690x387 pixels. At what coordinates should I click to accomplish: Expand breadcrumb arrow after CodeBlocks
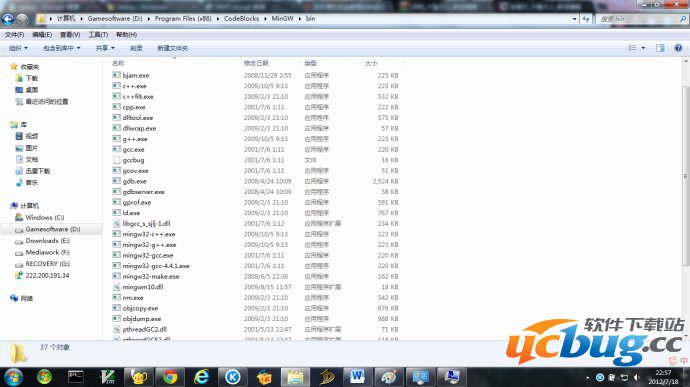pos(265,18)
